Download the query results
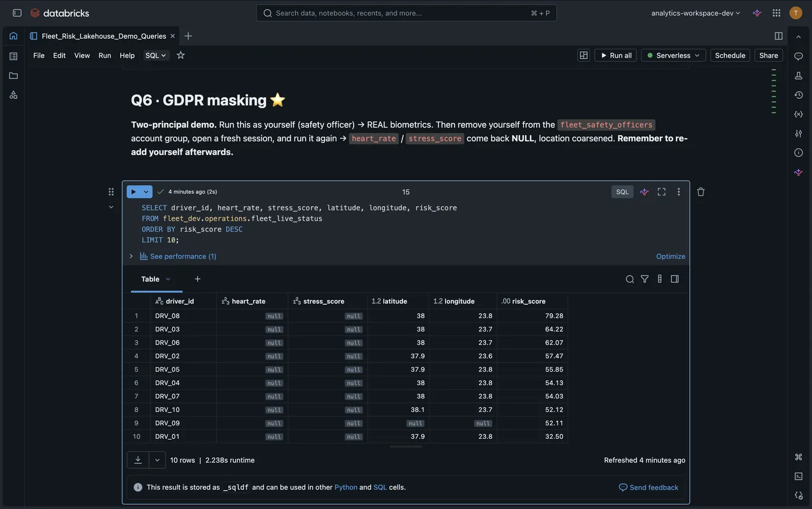 tap(138, 460)
